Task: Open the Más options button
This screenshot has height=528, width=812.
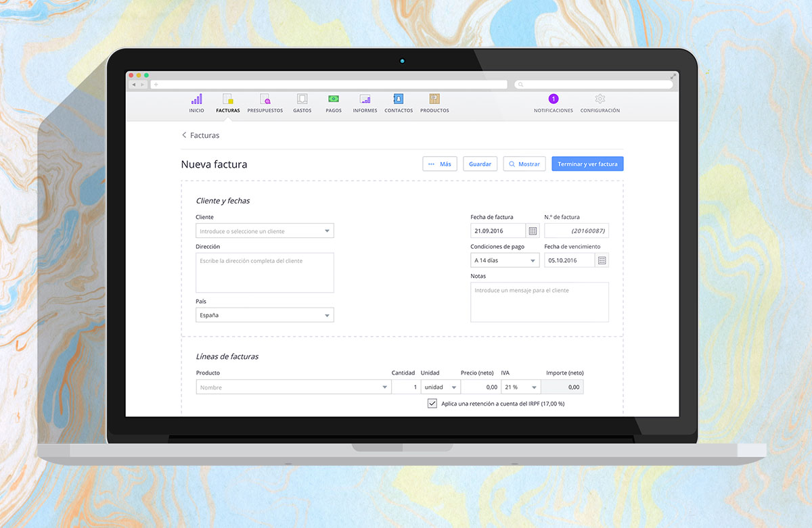Action: coord(440,164)
